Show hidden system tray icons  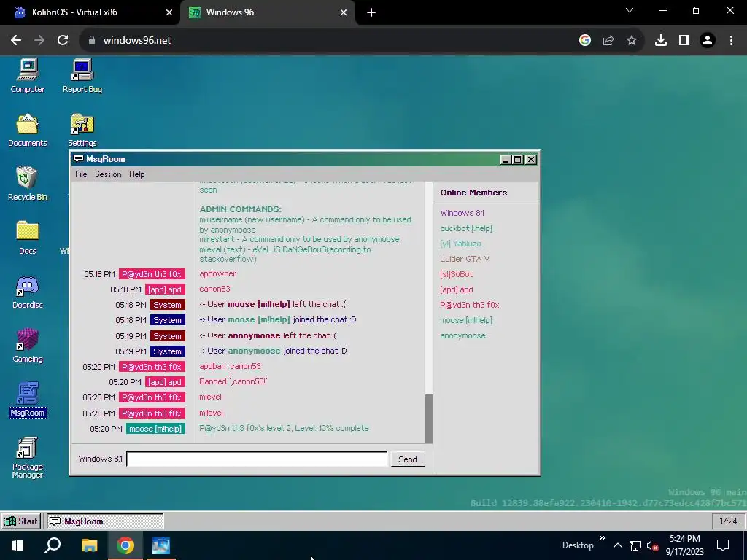(617, 545)
